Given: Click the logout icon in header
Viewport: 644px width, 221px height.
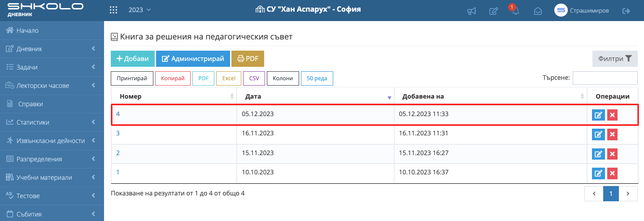Looking at the screenshot, I should coord(627,11).
